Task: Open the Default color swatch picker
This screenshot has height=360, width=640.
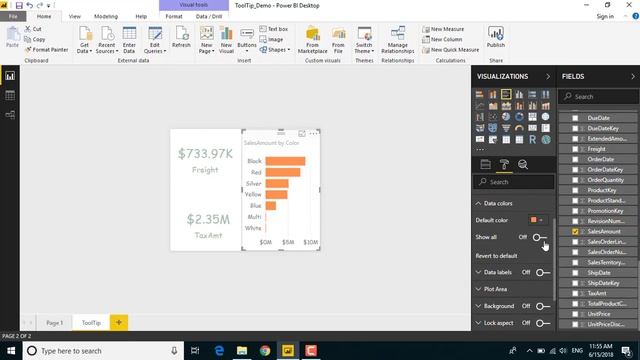Action: click(x=537, y=220)
